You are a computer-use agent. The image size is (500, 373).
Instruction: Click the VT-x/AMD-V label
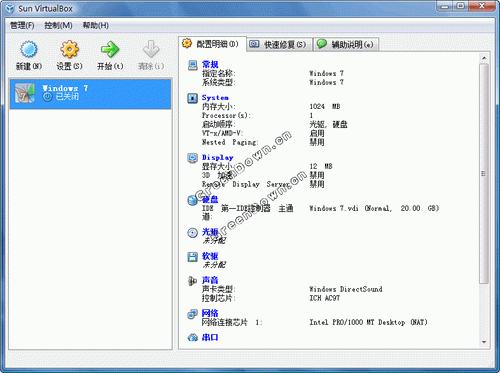click(222, 133)
